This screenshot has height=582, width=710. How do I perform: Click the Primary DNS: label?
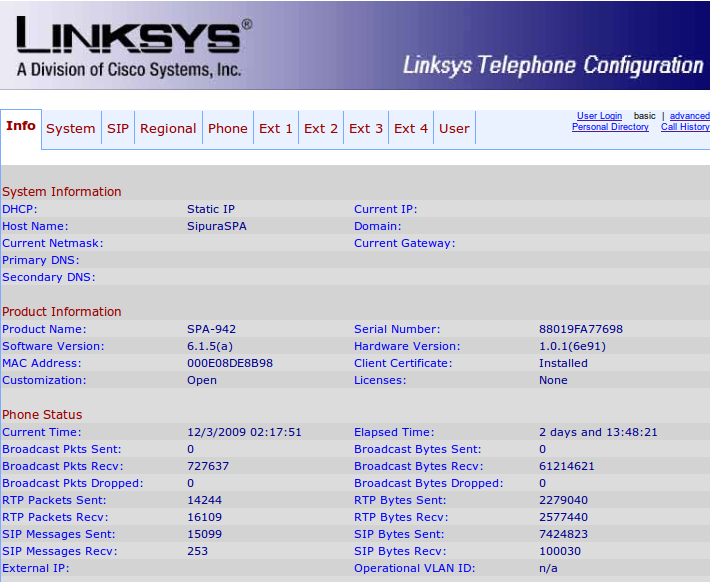coord(41,260)
